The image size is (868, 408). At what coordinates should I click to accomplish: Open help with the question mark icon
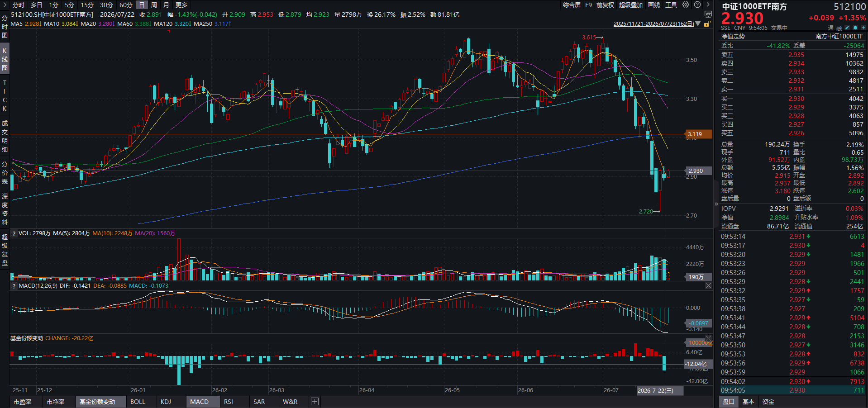click(x=697, y=5)
